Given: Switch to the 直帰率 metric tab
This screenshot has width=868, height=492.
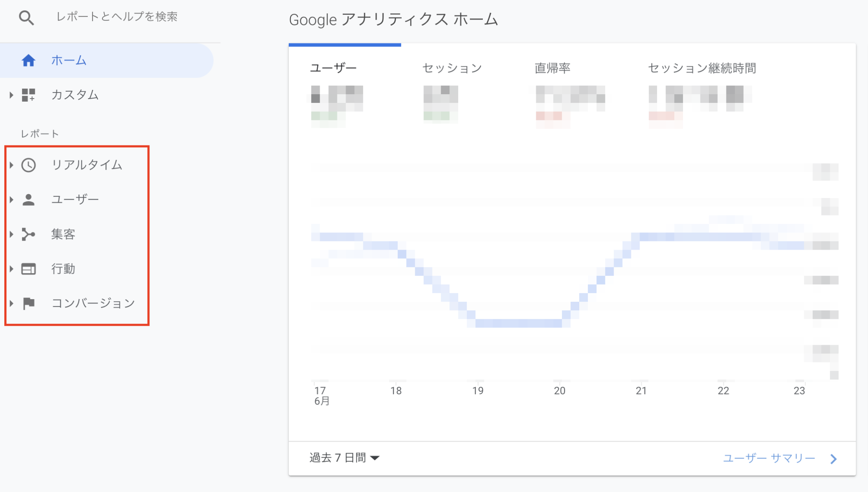Looking at the screenshot, I should point(552,68).
